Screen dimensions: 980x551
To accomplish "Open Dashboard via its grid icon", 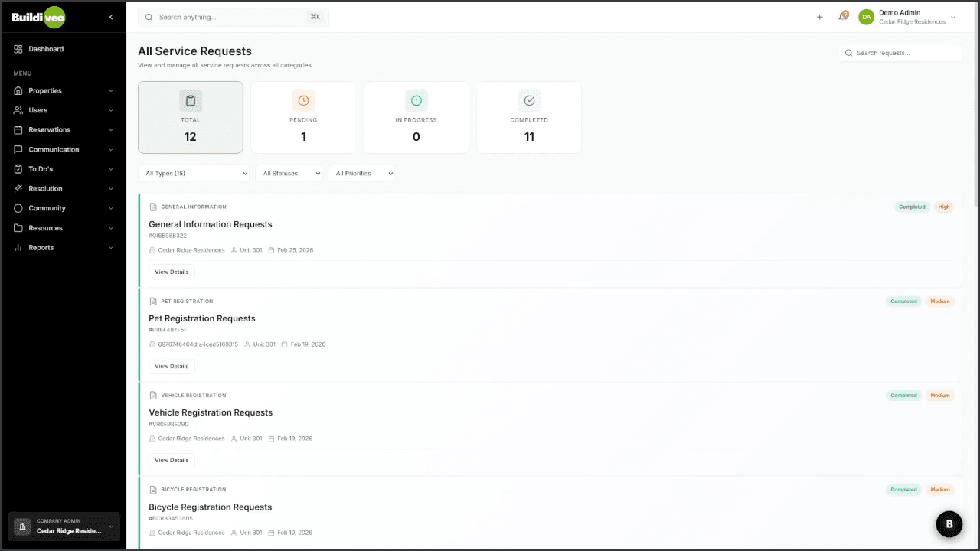I will [x=18, y=48].
